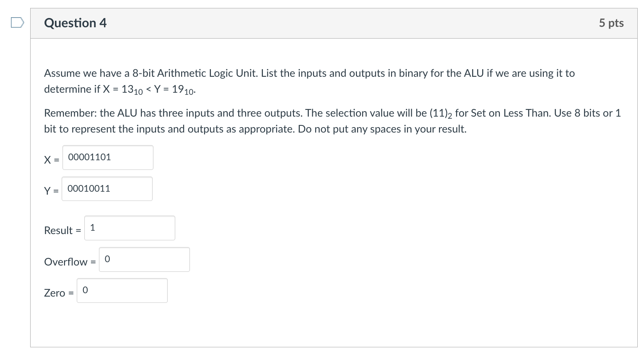Click inside the Y answer field
Viewport: 644px width, 349px height.
(x=106, y=188)
